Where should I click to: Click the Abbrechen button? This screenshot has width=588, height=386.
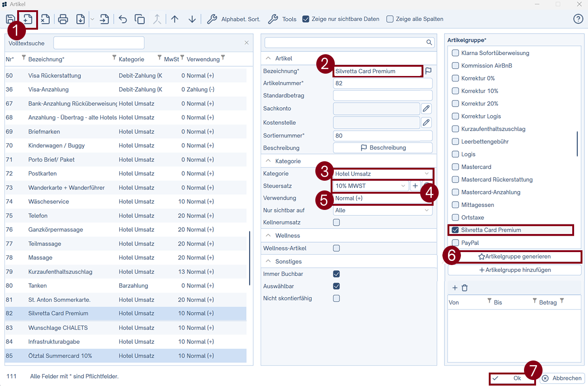pos(562,378)
